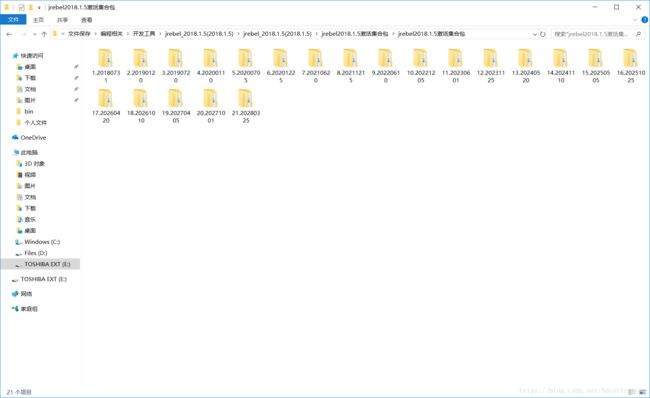650x398 pixels.
Task: Select folder 8.20211215
Action: [350, 66]
